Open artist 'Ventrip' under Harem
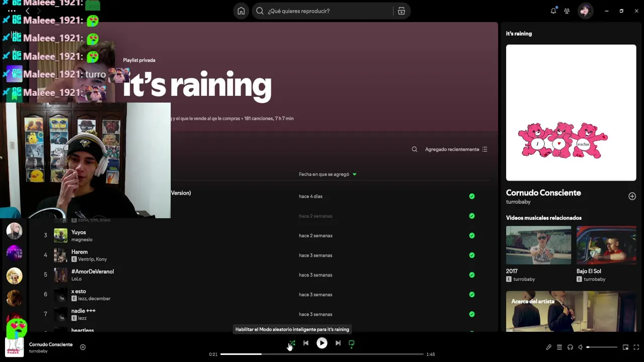This screenshot has height=362, width=644. tap(86, 259)
